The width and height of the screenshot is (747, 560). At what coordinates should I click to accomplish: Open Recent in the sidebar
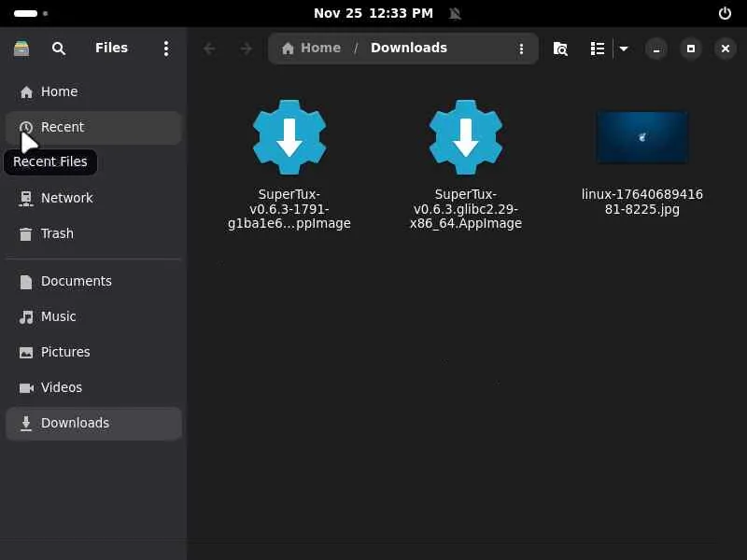(x=94, y=127)
